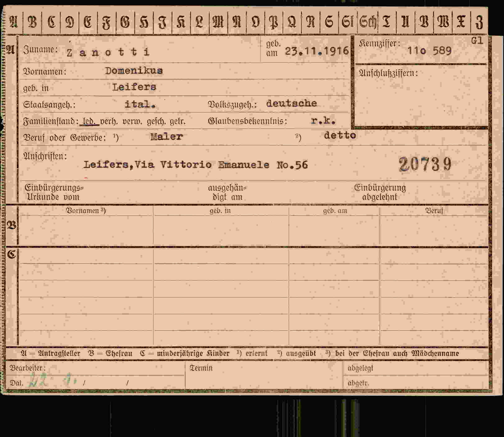The width and height of the screenshot is (504, 437).
Task: Click section marker 'B' on left edge
Action: (x=12, y=225)
